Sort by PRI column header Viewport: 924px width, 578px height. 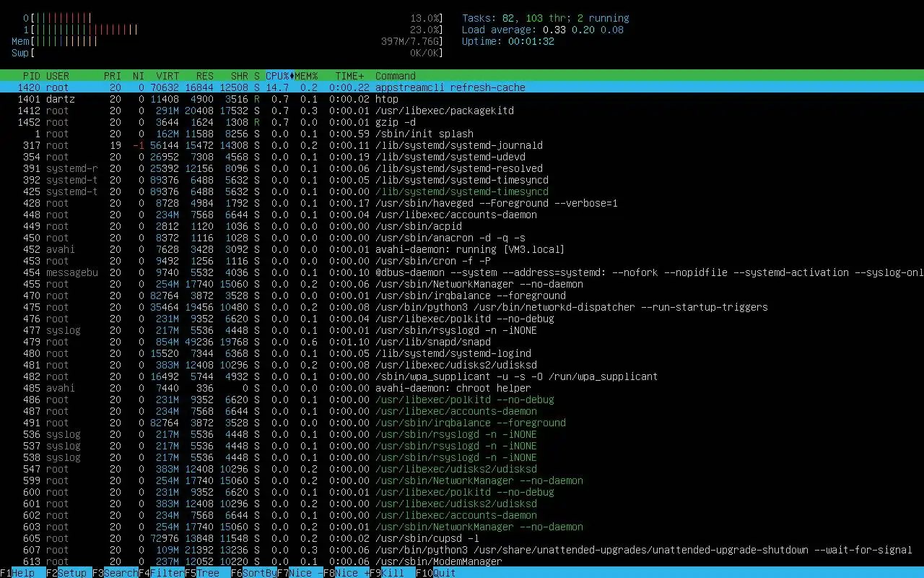(113, 76)
